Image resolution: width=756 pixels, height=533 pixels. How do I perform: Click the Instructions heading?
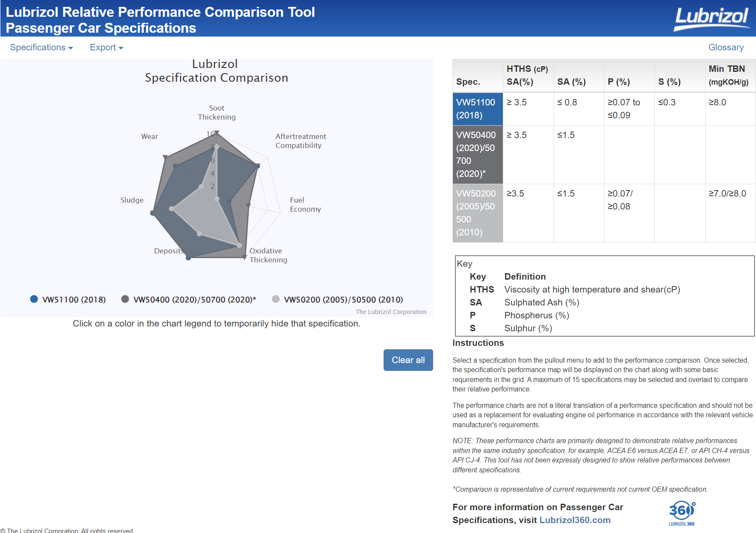[478, 343]
